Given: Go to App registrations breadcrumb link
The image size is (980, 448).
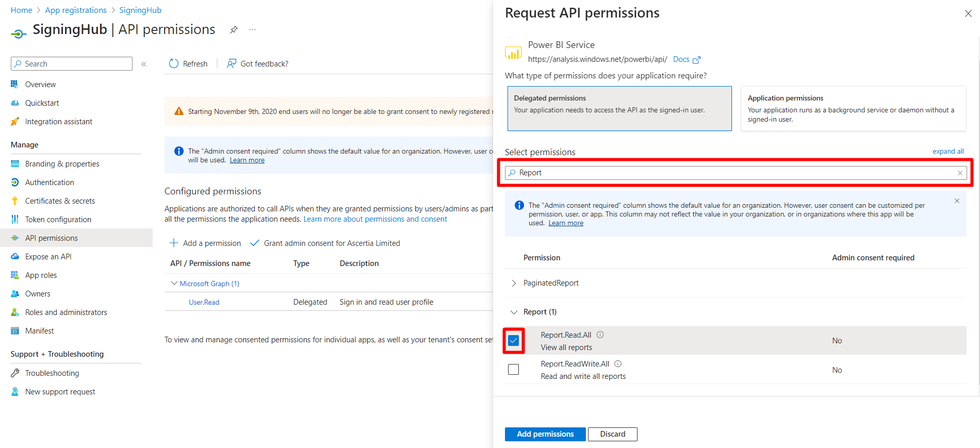Looking at the screenshot, I should click(76, 10).
